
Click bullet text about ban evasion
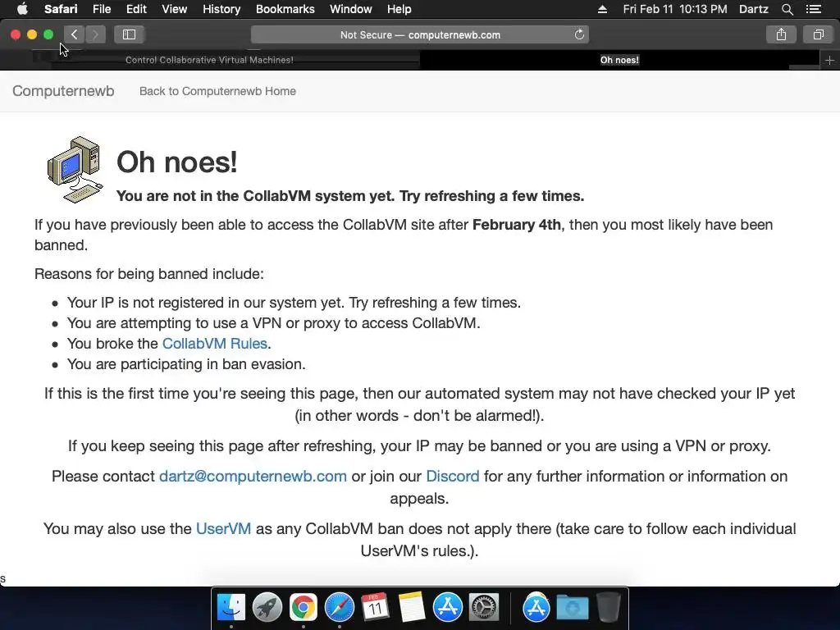(x=186, y=364)
